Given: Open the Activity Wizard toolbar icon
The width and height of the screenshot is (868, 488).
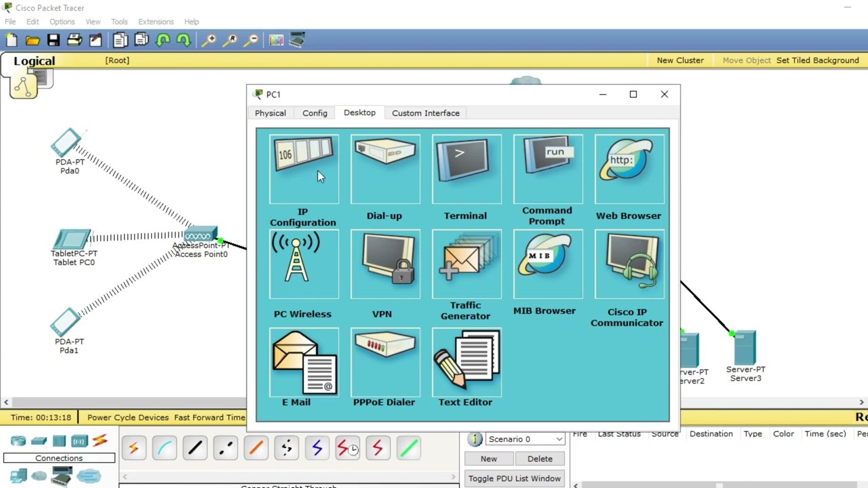Looking at the screenshot, I should [96, 40].
